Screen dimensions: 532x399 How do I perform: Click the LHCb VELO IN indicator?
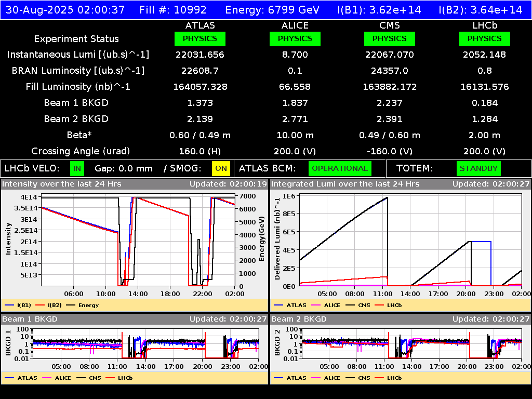pyautogui.click(x=77, y=169)
